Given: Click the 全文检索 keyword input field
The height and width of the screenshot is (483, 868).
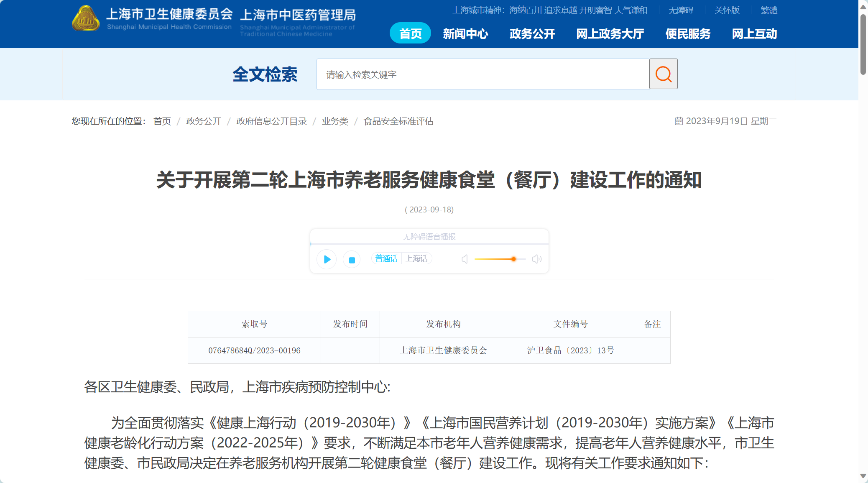Looking at the screenshot, I should [x=483, y=74].
